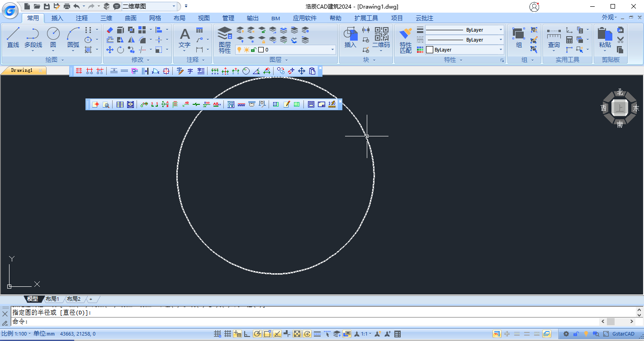Click the GstarCAD application menu logo
The image size is (644, 341).
point(10,10)
